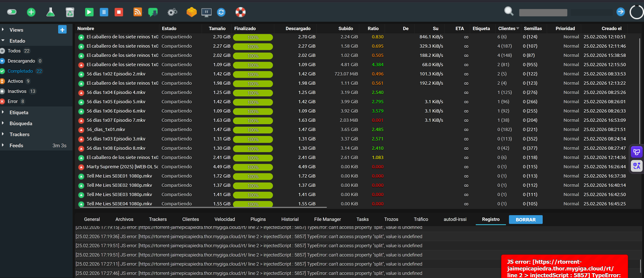
Task: Click the green flask Create Torrent icon
Action: tap(51, 12)
